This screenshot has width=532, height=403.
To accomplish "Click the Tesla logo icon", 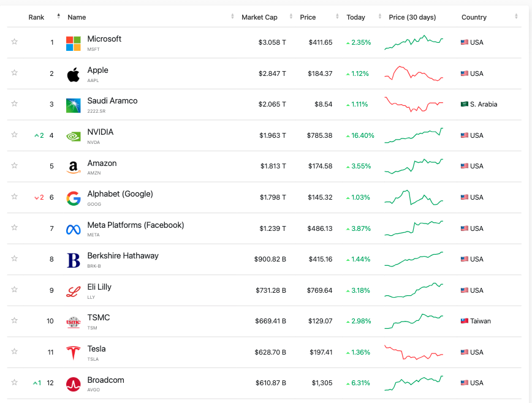I will [x=74, y=353].
